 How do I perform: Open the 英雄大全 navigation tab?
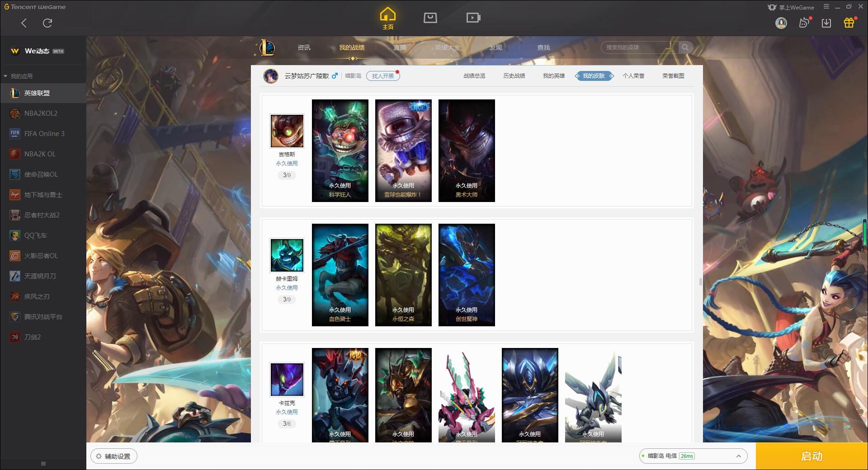click(448, 47)
